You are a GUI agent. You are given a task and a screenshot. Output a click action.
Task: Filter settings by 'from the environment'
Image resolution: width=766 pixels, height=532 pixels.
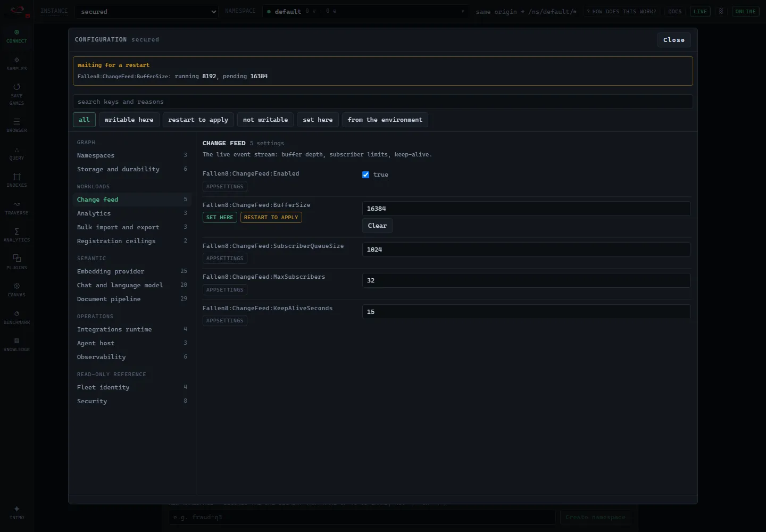pyautogui.click(x=385, y=120)
